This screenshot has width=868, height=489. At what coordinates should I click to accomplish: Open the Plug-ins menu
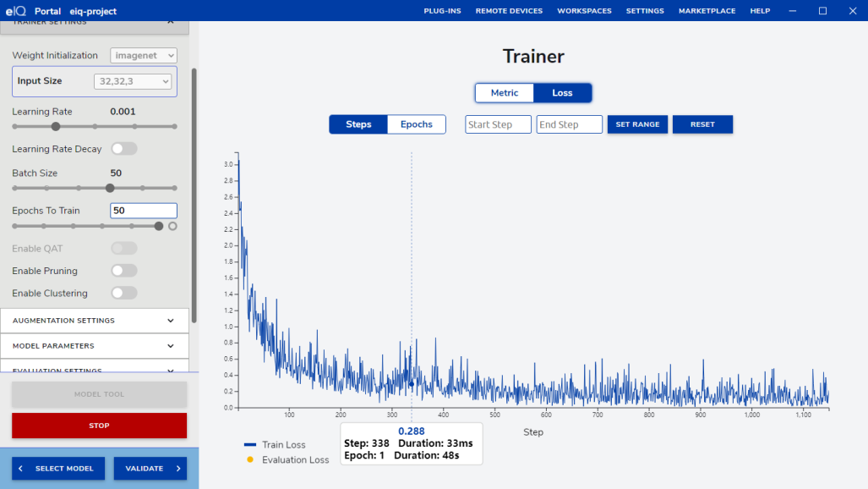[443, 11]
